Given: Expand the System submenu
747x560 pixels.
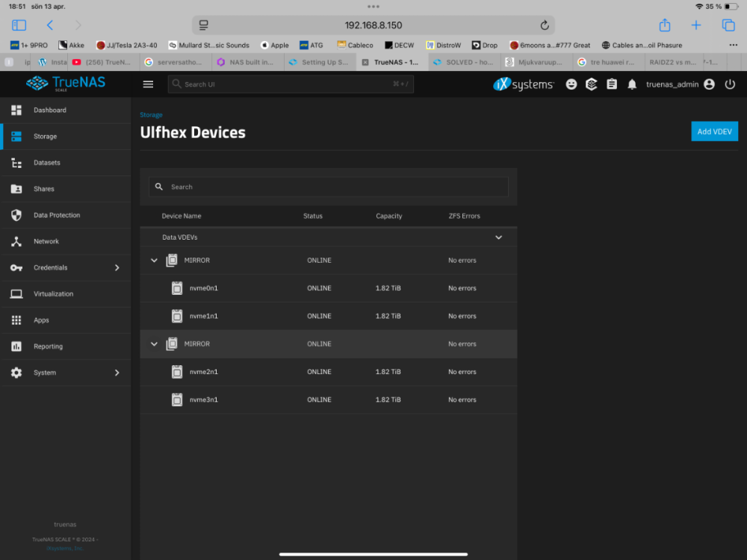Looking at the screenshot, I should (117, 373).
